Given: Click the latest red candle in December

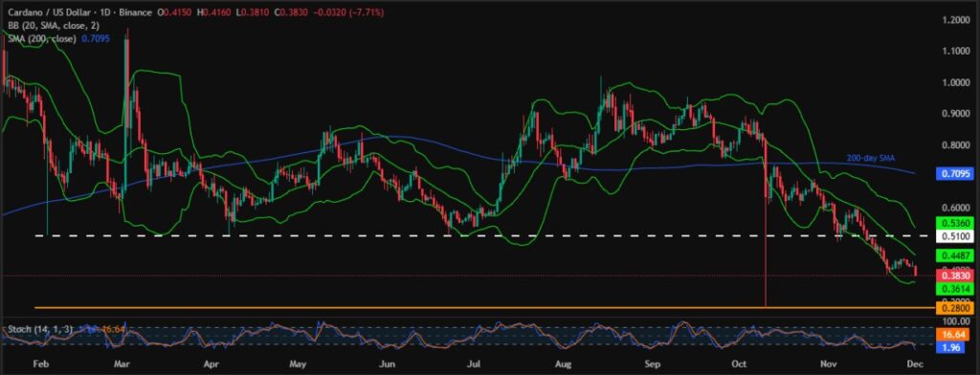Looking at the screenshot, I should coord(916,270).
